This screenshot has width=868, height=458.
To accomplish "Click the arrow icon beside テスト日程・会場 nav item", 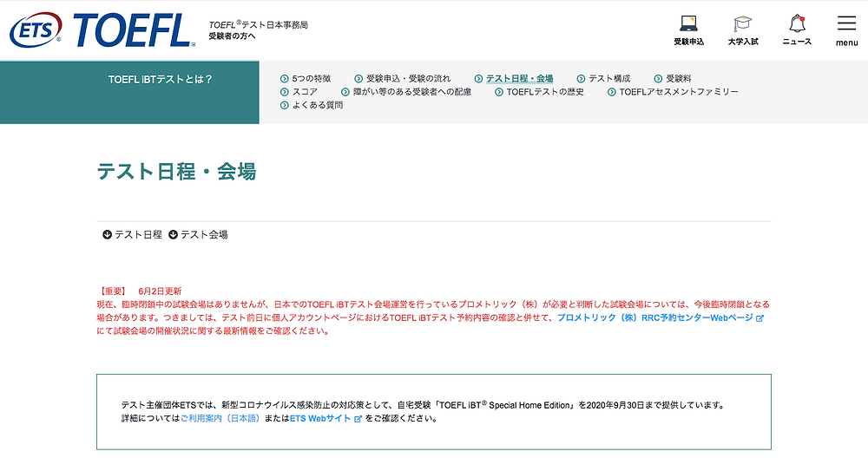I will [x=479, y=79].
